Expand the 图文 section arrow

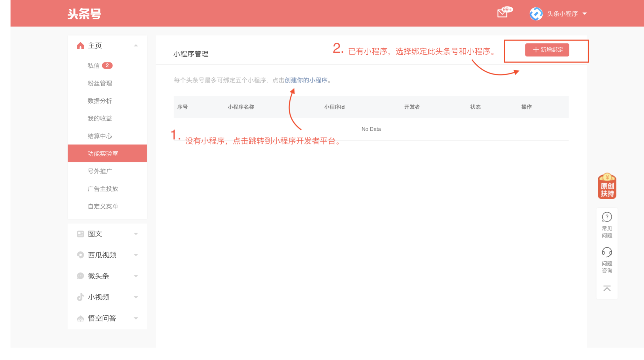coord(136,234)
